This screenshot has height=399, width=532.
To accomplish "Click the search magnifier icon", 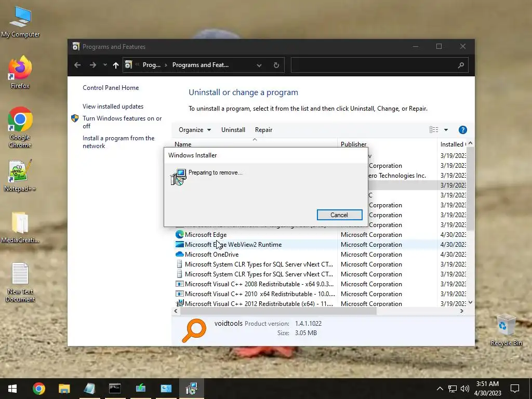I will click(x=461, y=65).
